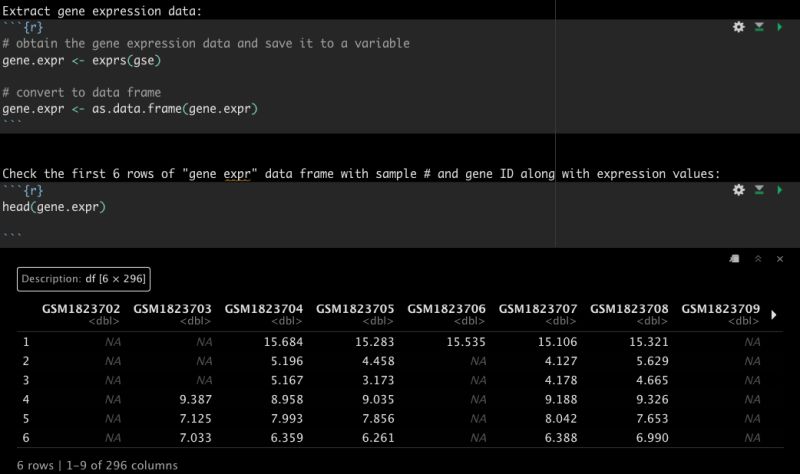Click cell value 8.042

point(561,418)
